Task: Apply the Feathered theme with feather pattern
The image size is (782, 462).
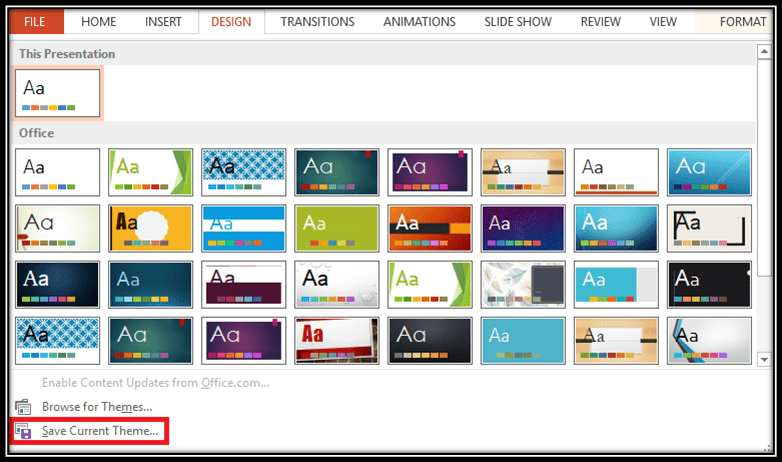Action: pos(523,284)
